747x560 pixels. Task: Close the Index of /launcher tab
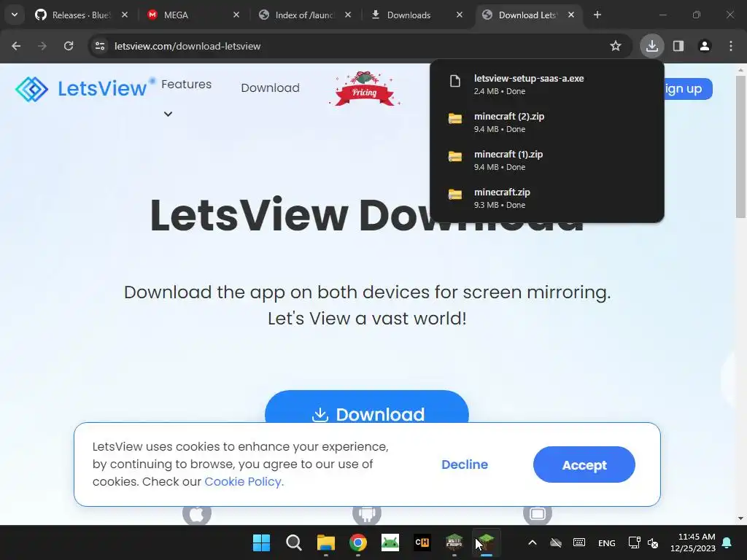tap(348, 15)
